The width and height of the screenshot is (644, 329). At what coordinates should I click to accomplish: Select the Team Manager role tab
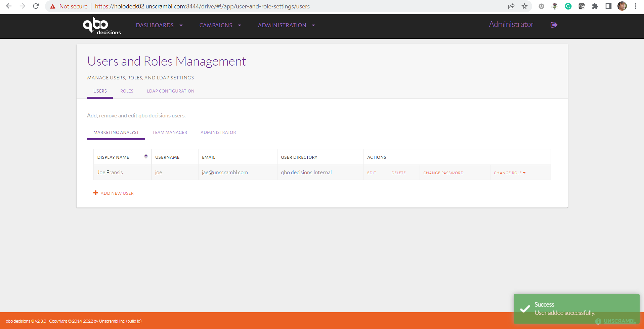click(170, 133)
